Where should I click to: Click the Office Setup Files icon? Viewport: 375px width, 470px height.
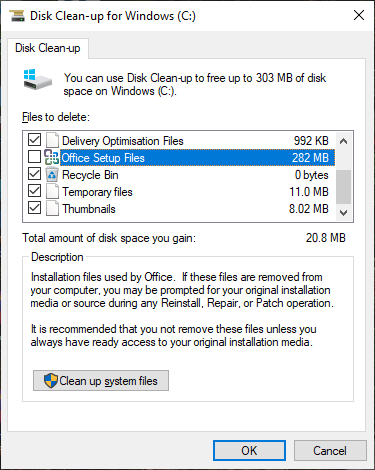52,157
